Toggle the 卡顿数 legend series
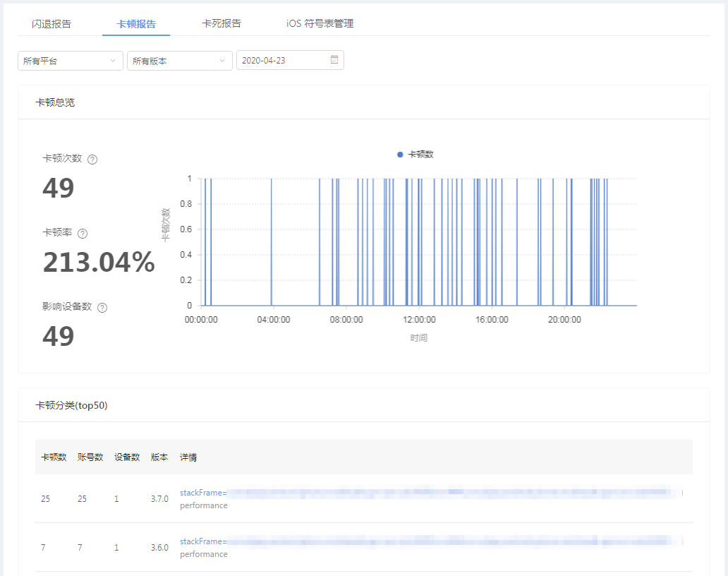 415,154
